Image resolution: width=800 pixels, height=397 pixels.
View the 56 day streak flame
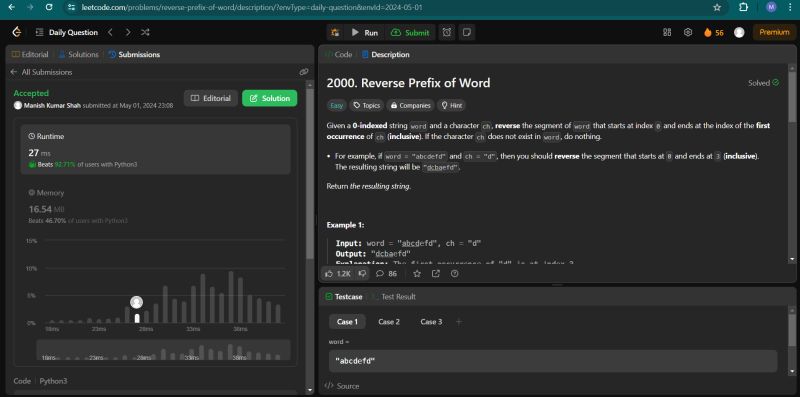click(714, 33)
